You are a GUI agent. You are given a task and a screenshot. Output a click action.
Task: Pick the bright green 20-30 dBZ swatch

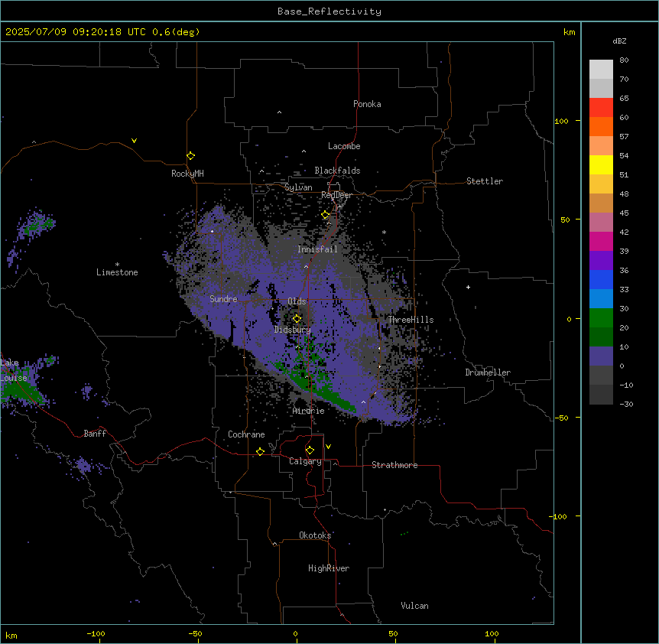tap(601, 318)
